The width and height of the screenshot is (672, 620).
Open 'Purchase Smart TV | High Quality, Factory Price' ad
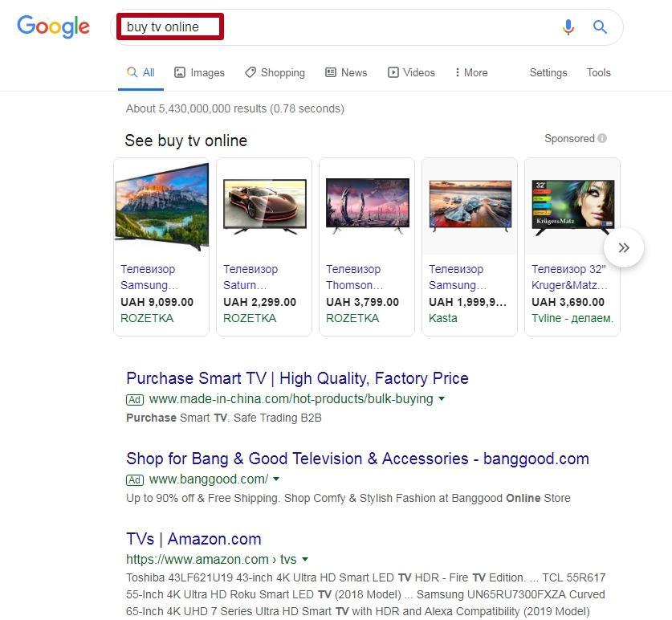297,378
